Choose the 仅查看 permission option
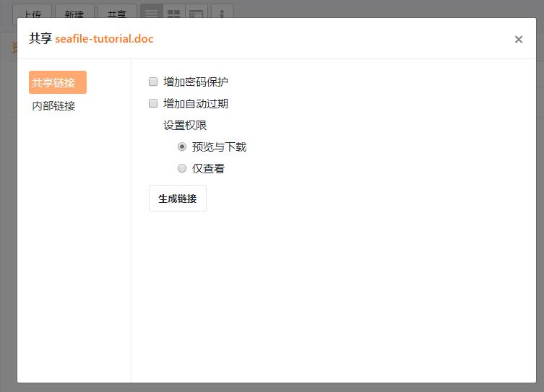 [182, 168]
